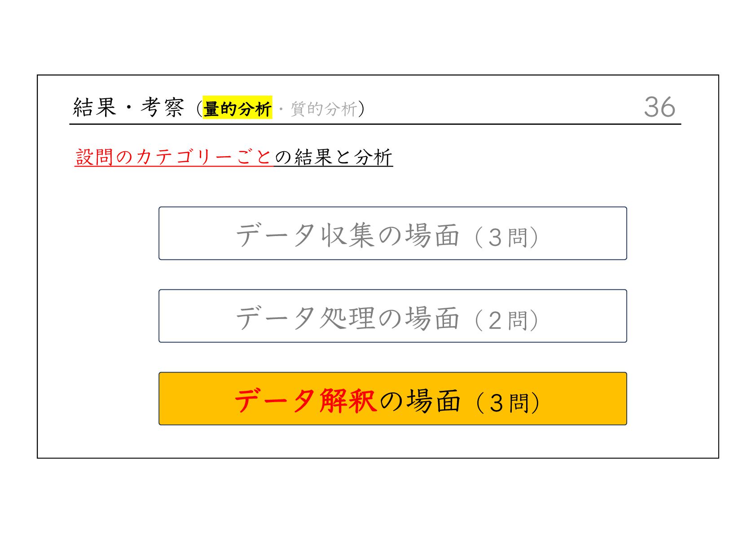Select the slide number 36
Viewport: 756px width, 534px height.
[659, 107]
